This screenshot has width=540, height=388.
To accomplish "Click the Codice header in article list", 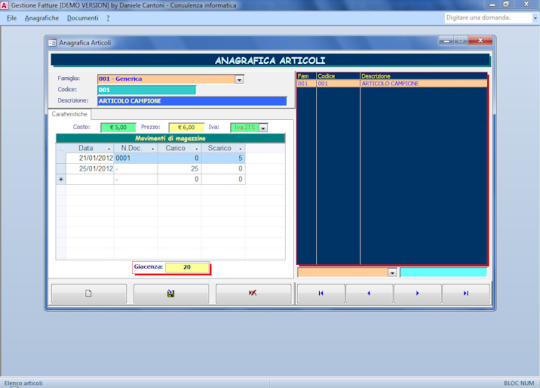I will (338, 76).
